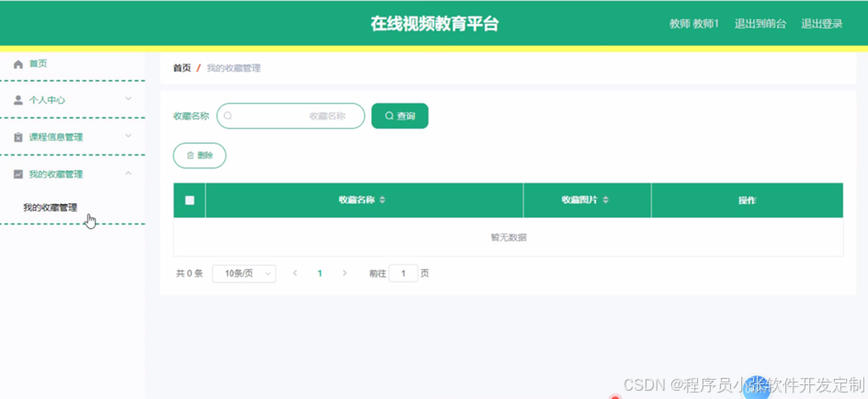
Task: Go to the next page with the right arrow
Action: pyautogui.click(x=344, y=273)
